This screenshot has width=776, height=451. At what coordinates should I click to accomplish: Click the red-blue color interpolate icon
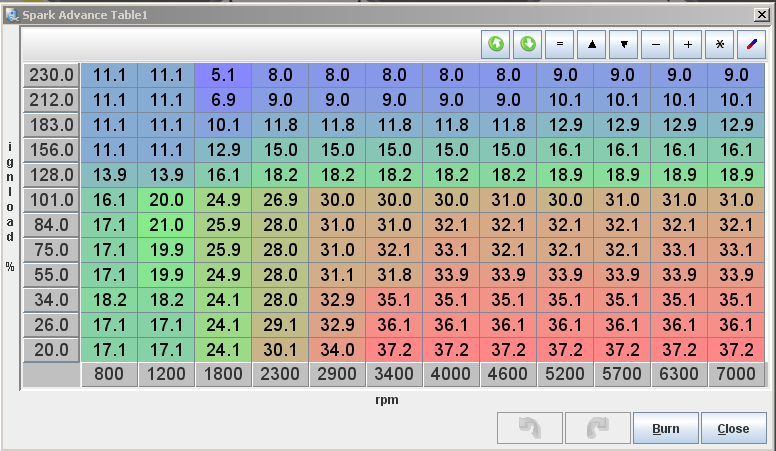(x=751, y=44)
